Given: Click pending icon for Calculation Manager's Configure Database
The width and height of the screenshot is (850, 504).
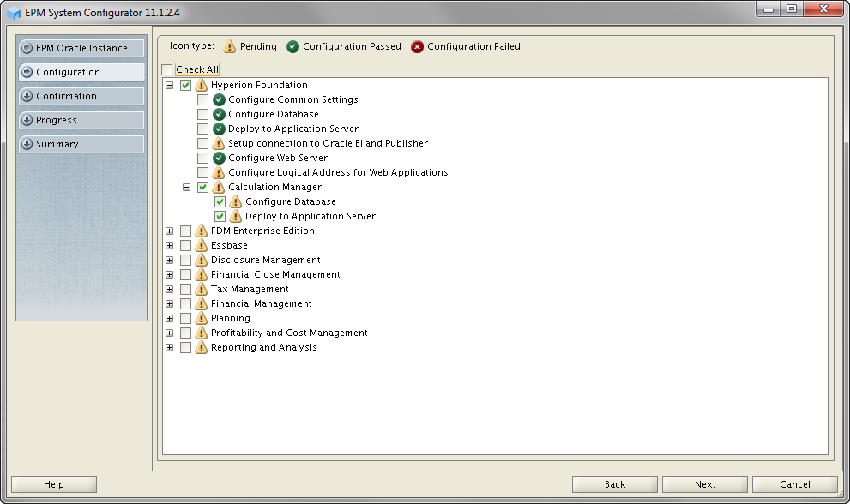Looking at the screenshot, I should coord(236,201).
